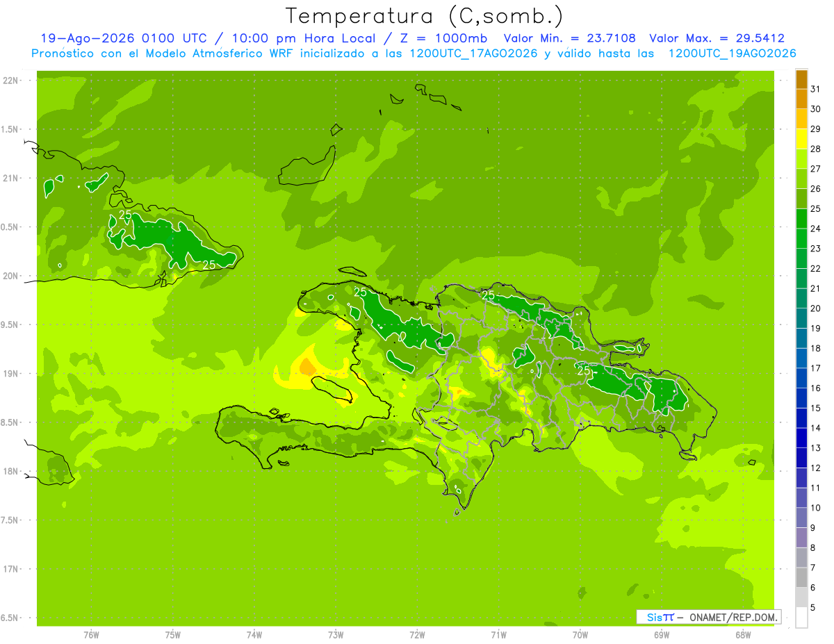Viewport: 834px width, 644px height.
Task: Click the 21N latitude axis label
Action: click(x=11, y=179)
